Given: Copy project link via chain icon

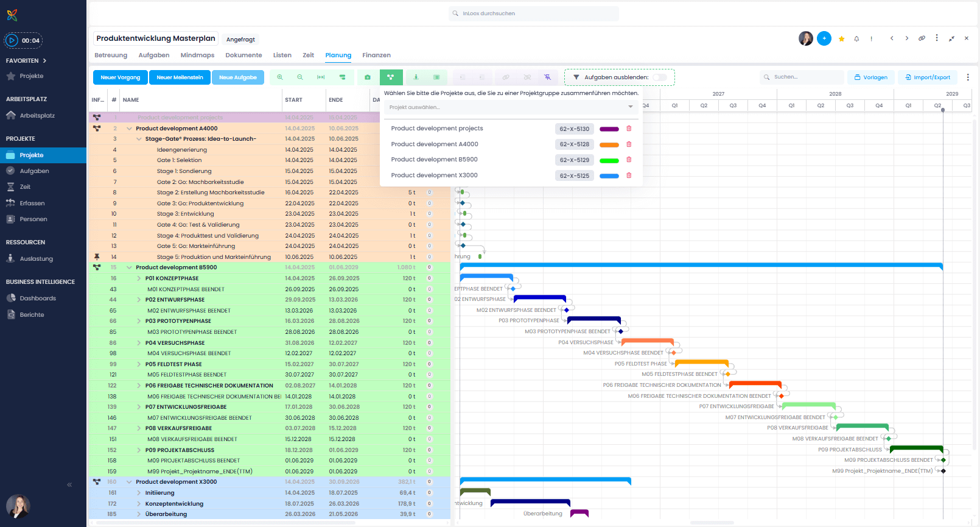Looking at the screenshot, I should (x=922, y=38).
